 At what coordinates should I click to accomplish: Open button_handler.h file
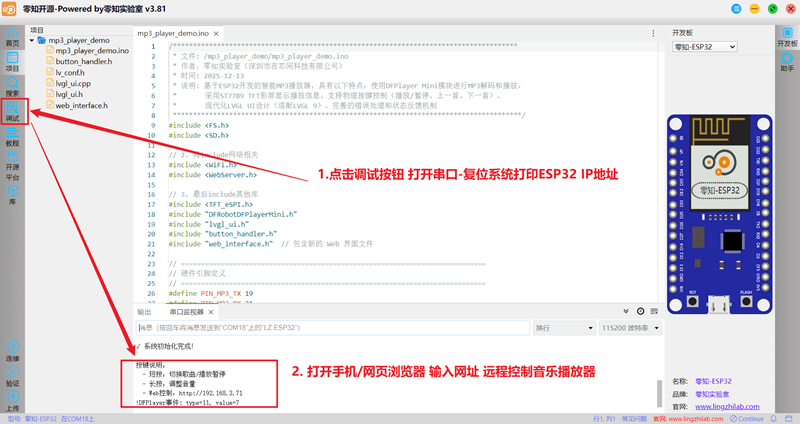pos(84,61)
